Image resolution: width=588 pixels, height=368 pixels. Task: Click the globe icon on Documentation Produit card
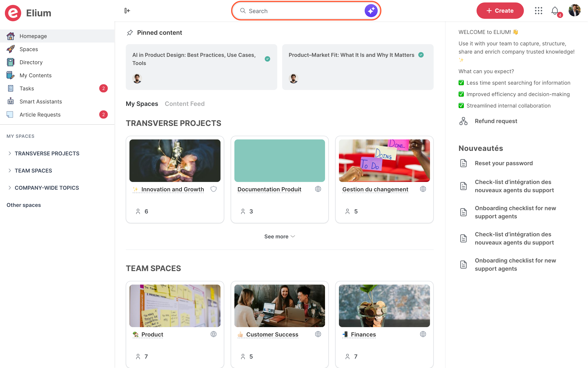point(318,189)
